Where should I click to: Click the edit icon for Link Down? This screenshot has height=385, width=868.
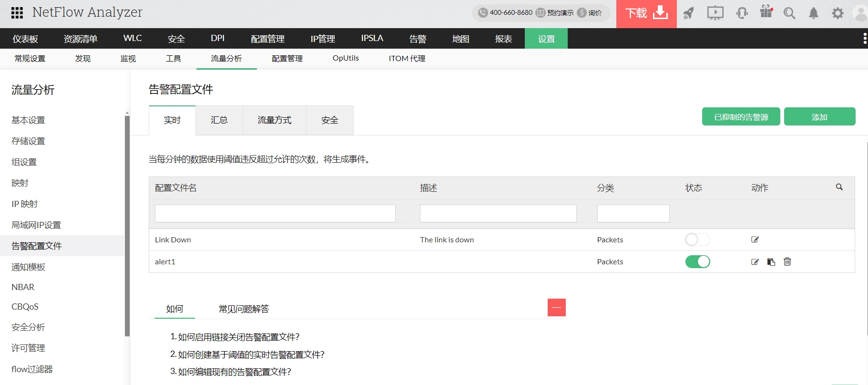755,239
